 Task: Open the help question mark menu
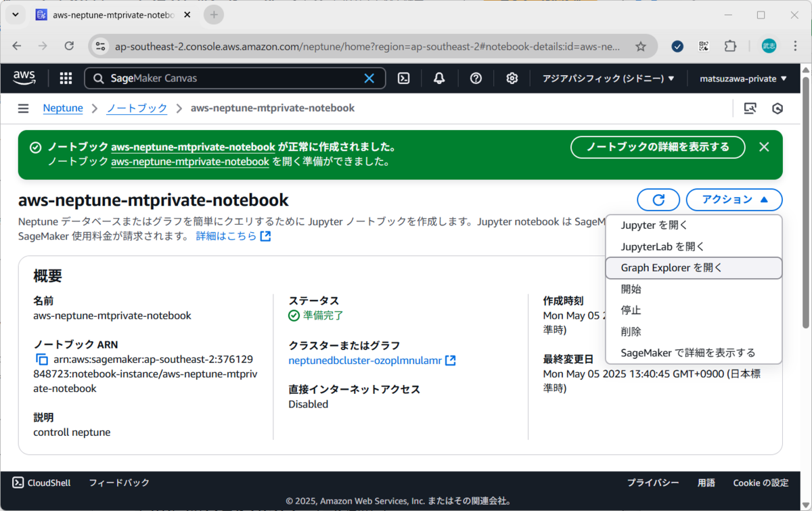476,79
